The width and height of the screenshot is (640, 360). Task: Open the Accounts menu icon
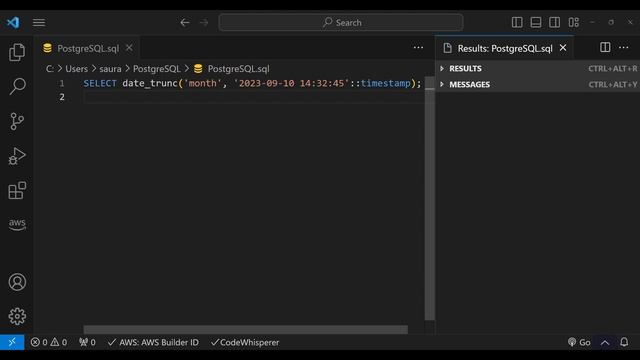[17, 282]
